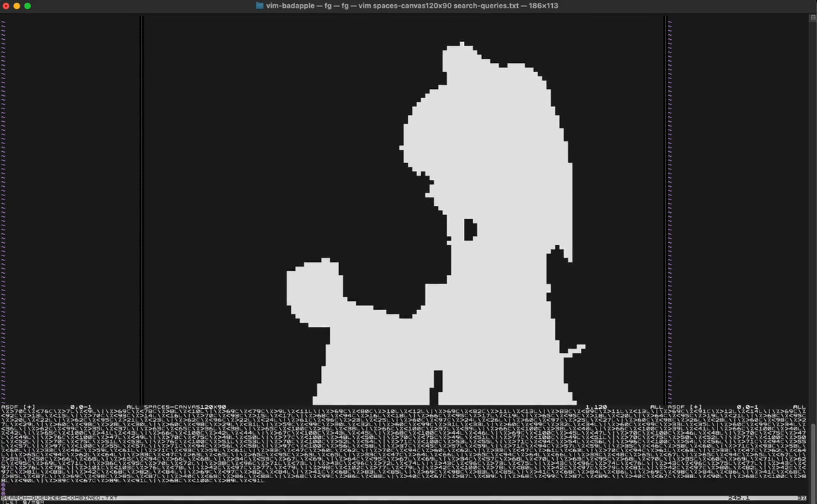Click the folder proxy icon in the title bar
Viewport: 817px width, 504px height.
point(259,6)
